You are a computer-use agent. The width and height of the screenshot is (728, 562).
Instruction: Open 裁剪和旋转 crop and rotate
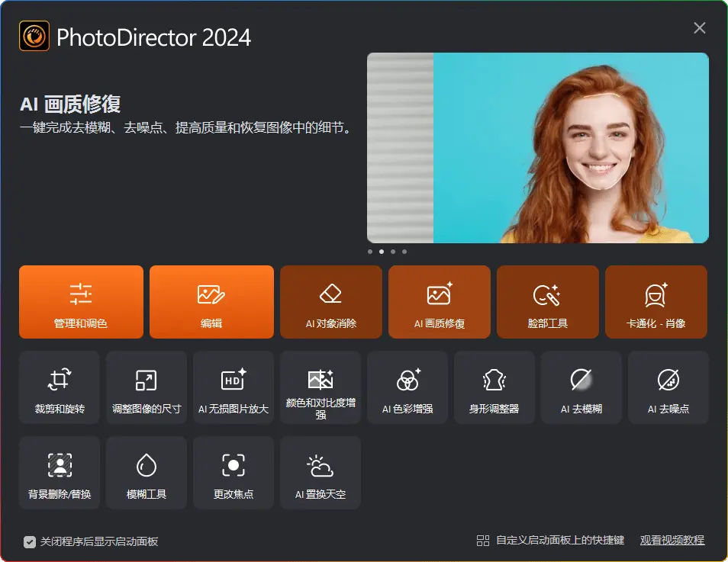tap(60, 387)
